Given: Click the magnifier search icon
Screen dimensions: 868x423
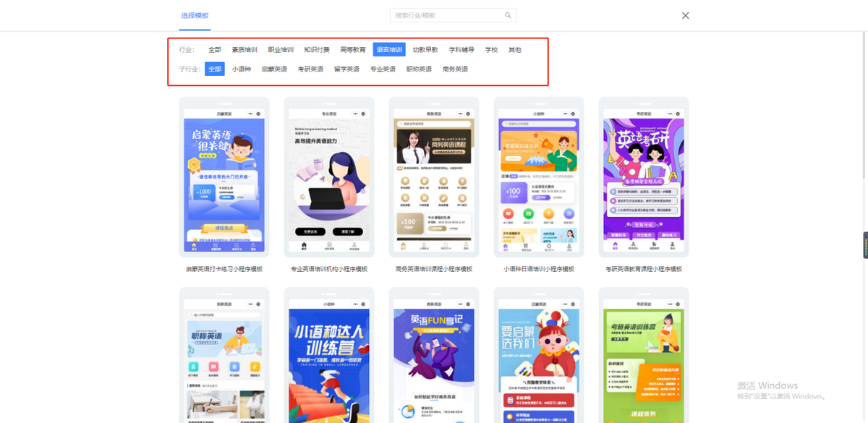Looking at the screenshot, I should click(x=509, y=15).
